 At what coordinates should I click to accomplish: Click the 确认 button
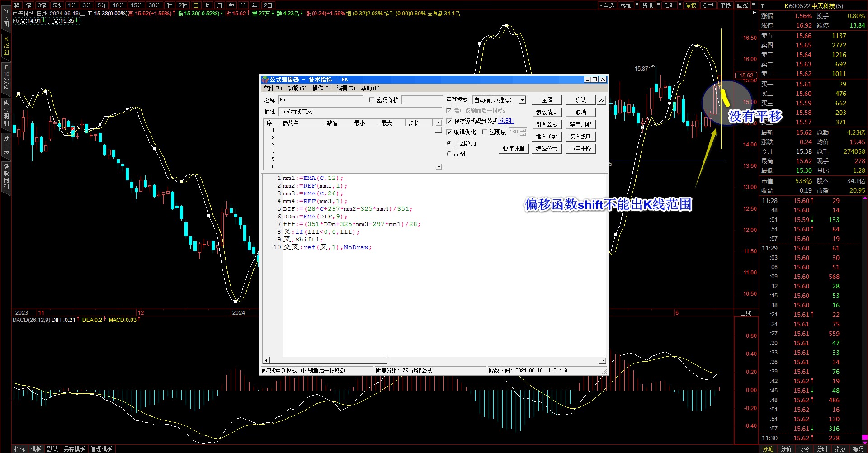(580, 100)
